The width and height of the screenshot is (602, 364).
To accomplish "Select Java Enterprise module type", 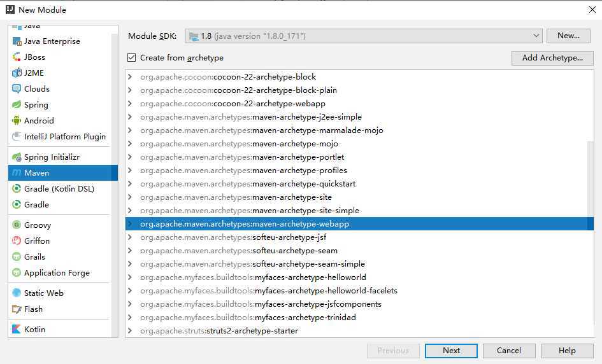I will coord(59,41).
